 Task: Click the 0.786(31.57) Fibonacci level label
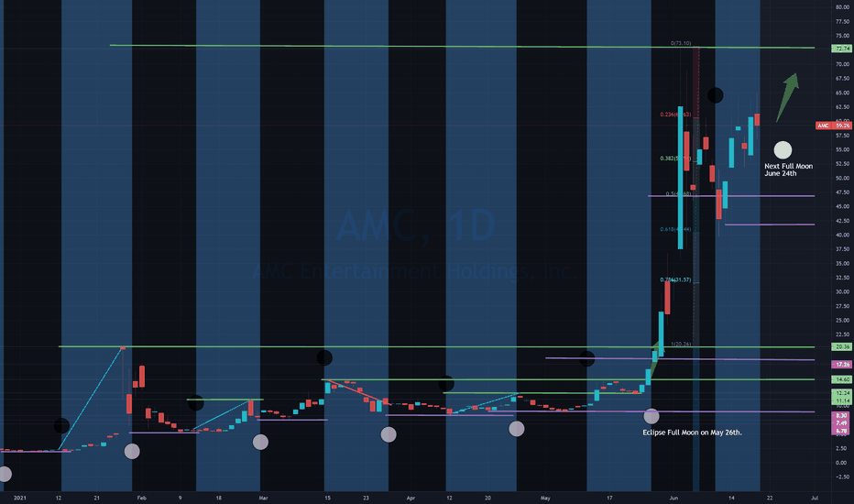(x=675, y=279)
